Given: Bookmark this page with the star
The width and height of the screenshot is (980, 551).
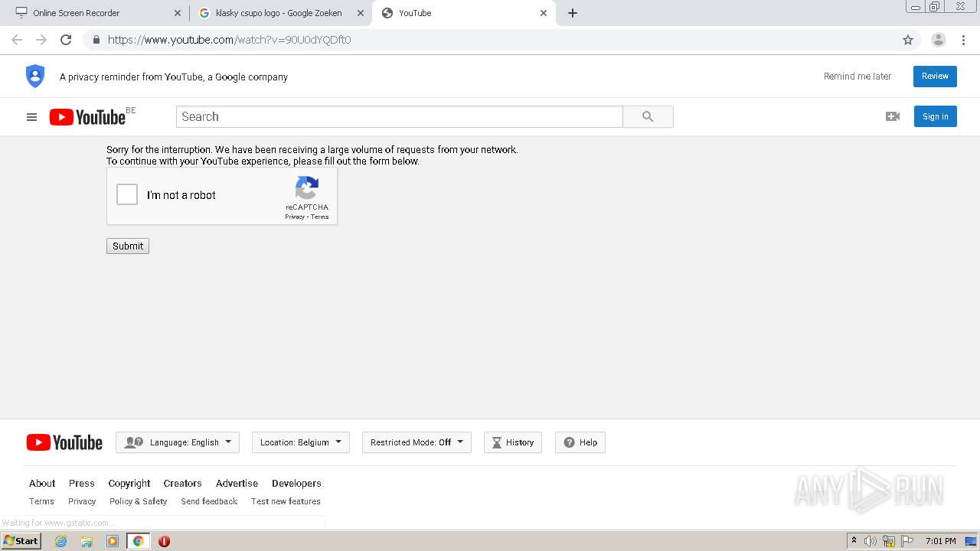Looking at the screenshot, I should [x=908, y=40].
